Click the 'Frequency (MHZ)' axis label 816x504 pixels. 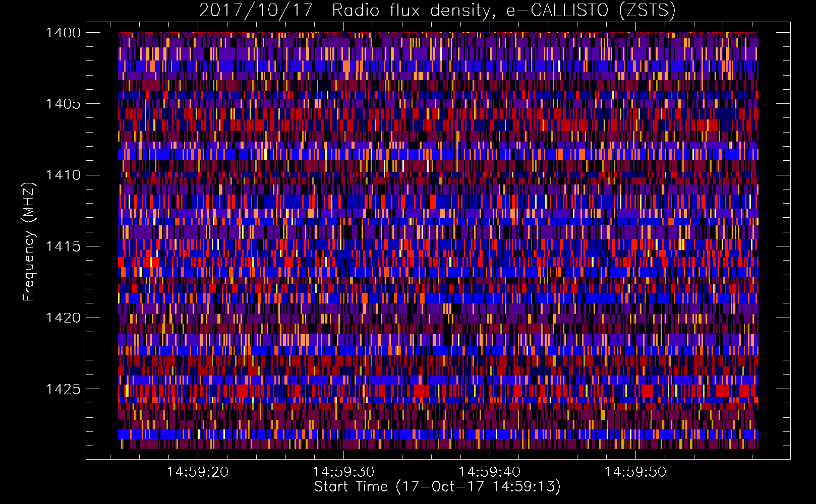click(x=29, y=242)
